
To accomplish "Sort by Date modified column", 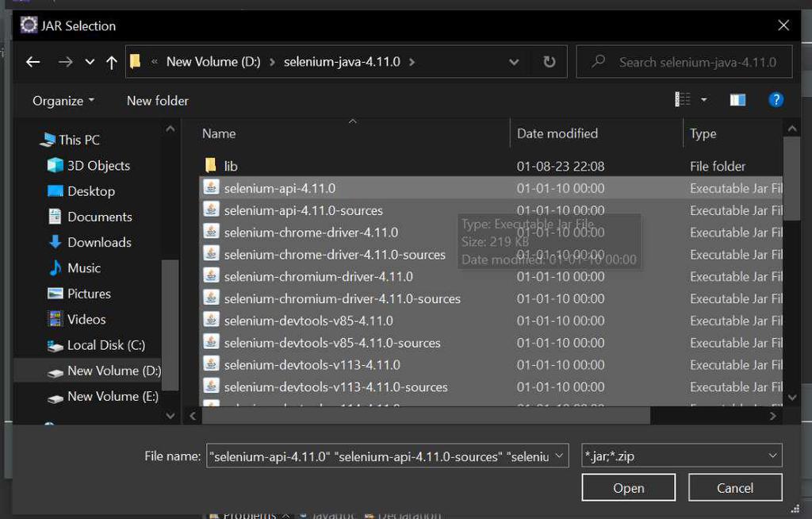I will click(557, 134).
